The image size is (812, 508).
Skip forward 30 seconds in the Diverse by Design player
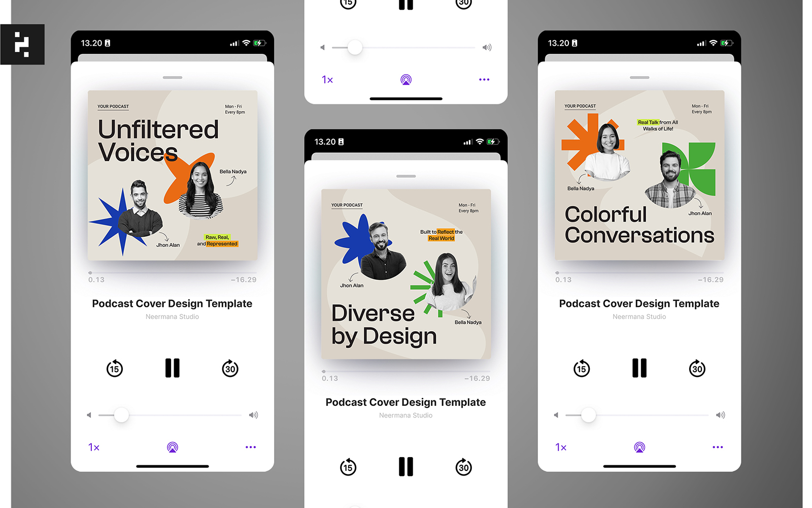pos(463,467)
